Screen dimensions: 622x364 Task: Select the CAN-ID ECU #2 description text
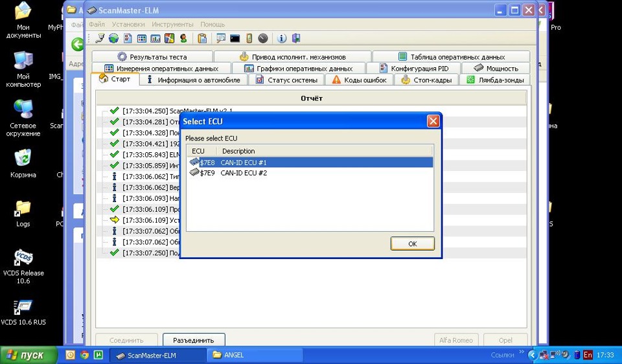point(244,173)
